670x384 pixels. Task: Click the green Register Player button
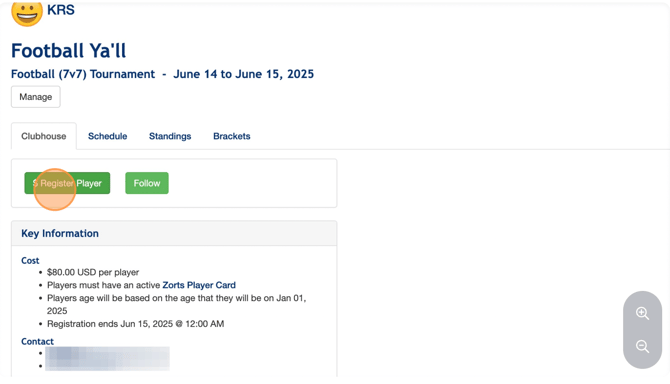click(67, 183)
